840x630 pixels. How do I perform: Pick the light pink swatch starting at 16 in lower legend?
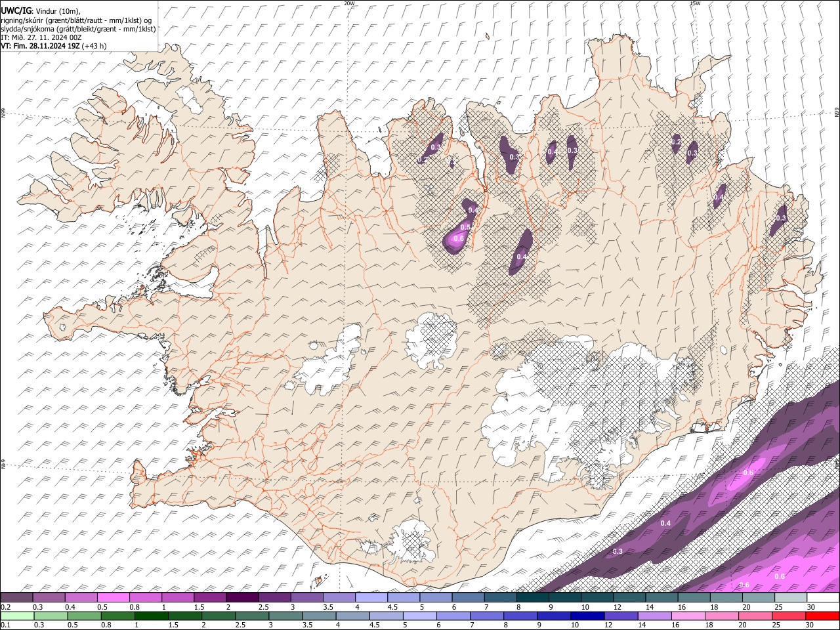point(687,616)
